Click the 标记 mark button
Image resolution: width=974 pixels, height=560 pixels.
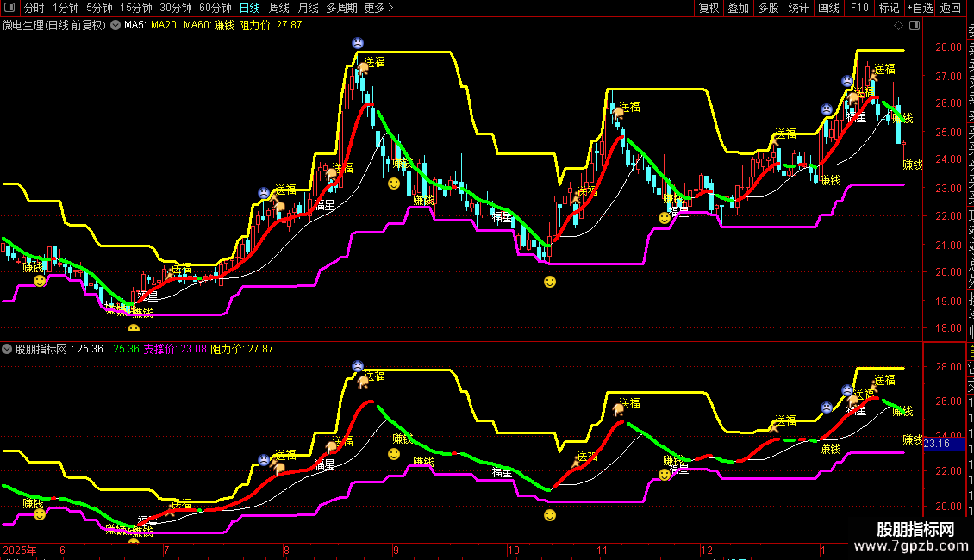pos(889,8)
